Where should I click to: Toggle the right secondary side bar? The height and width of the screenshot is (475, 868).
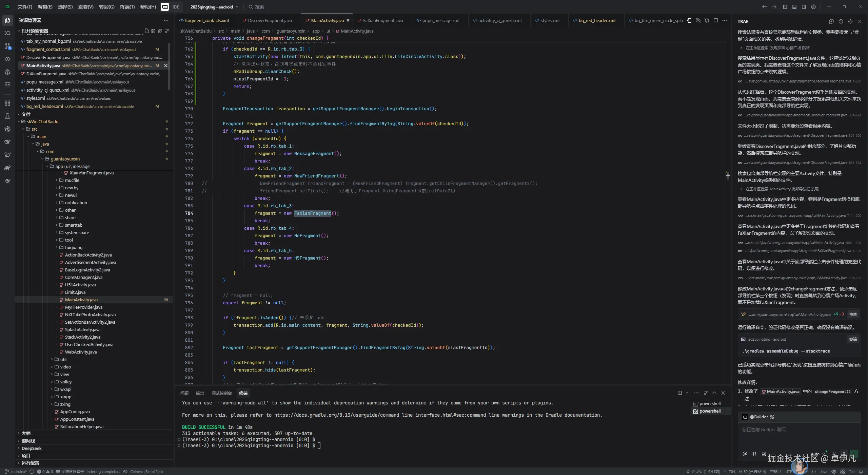click(804, 7)
